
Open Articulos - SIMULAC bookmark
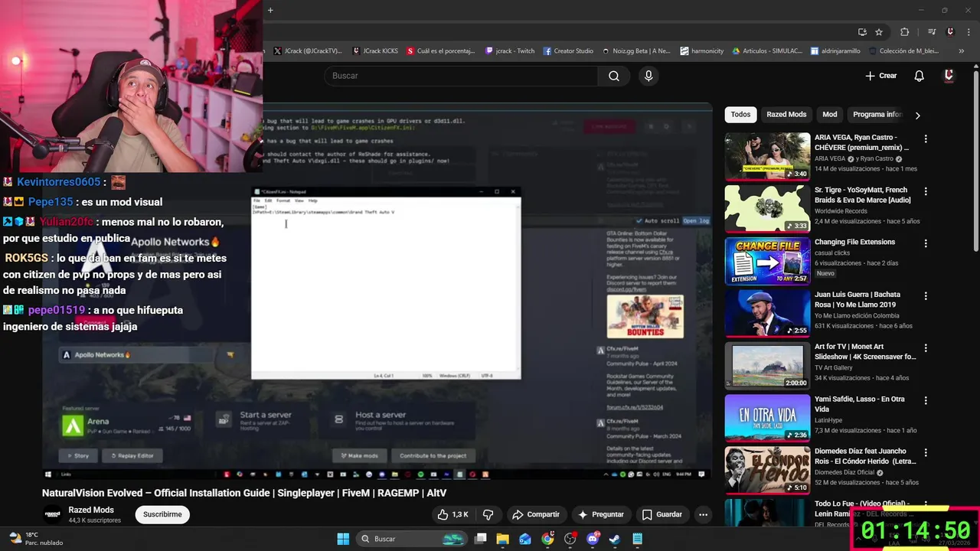tap(767, 51)
